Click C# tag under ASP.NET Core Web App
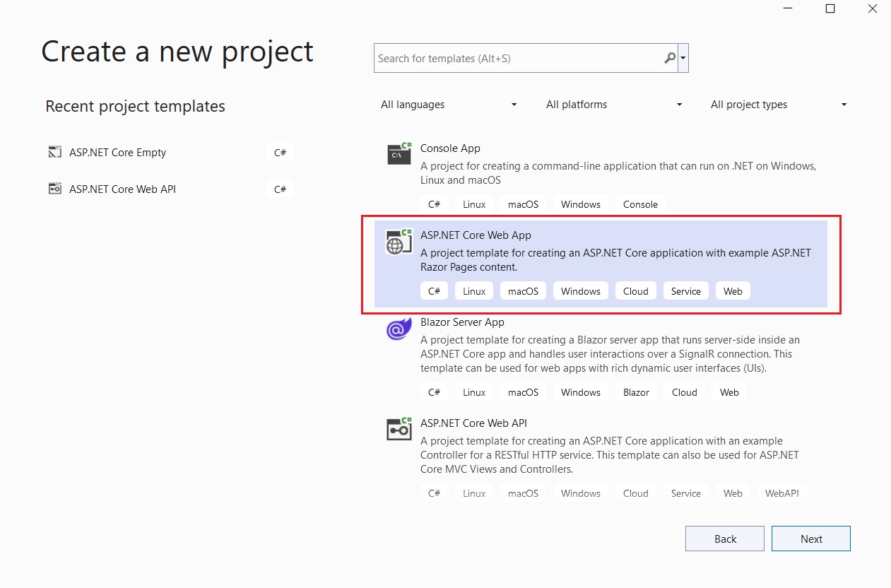 (x=434, y=291)
